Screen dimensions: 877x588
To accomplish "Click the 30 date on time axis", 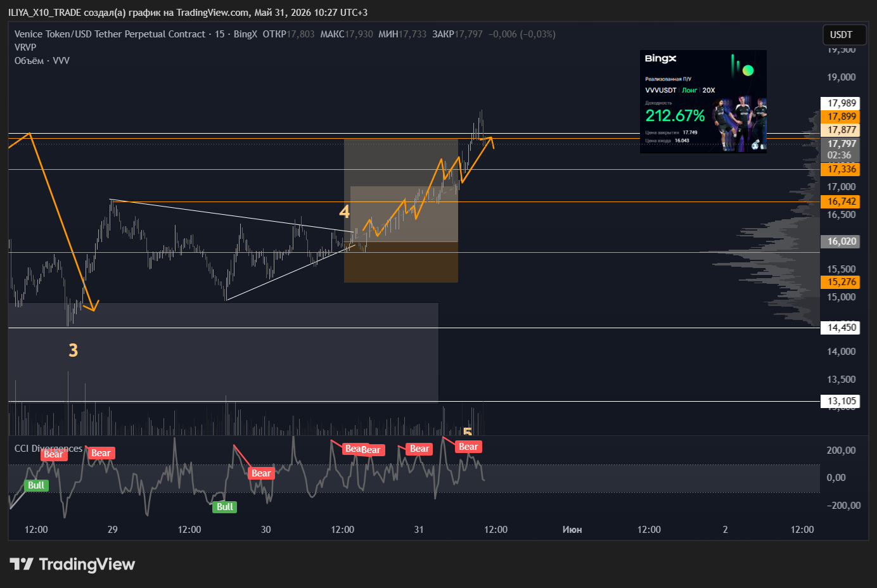I will (x=266, y=530).
